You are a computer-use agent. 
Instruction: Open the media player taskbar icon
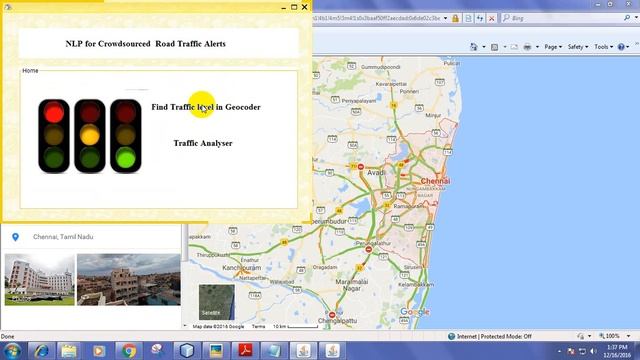[98, 351]
